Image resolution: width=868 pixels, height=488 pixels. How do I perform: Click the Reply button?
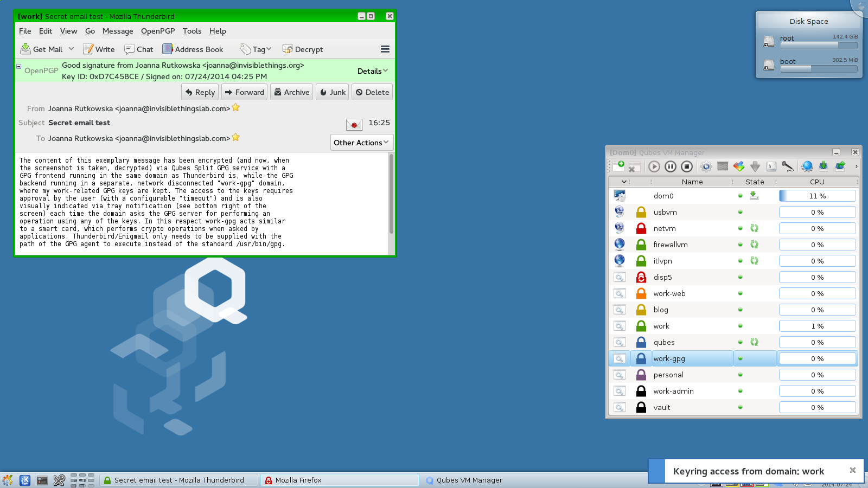[200, 92]
